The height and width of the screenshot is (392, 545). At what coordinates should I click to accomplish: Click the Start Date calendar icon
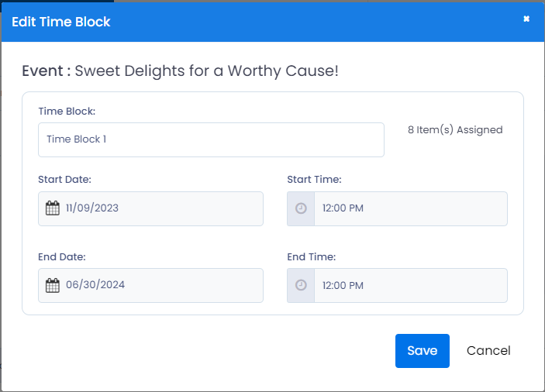53,208
